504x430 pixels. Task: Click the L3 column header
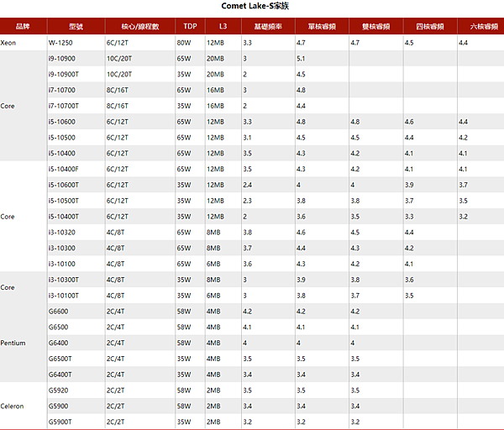point(223,26)
